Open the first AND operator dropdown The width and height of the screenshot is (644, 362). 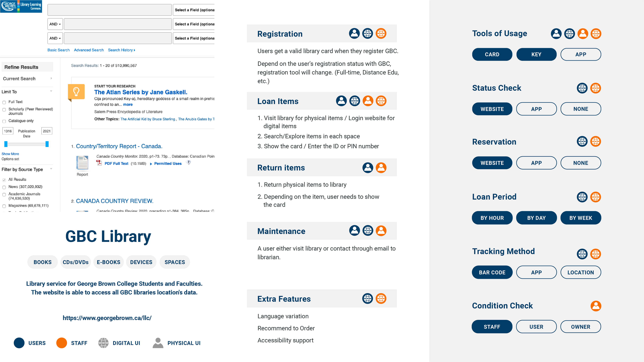(55, 24)
